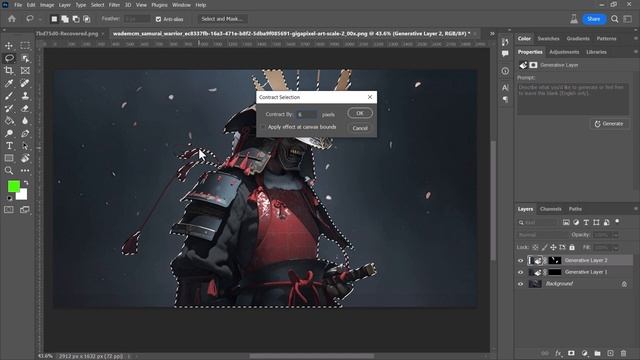Click the layer effects fx icon
The image size is (640, 360).
coord(558,353)
